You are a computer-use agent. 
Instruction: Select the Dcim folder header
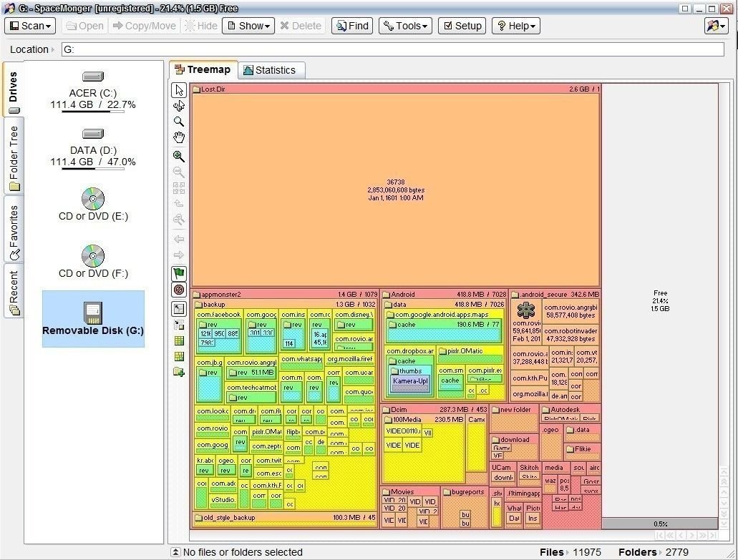click(x=435, y=410)
